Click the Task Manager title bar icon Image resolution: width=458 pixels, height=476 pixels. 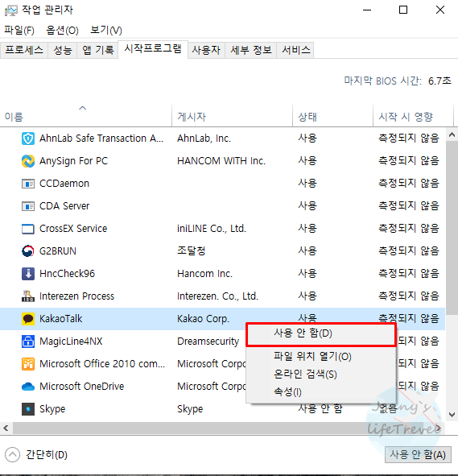[x=11, y=10]
